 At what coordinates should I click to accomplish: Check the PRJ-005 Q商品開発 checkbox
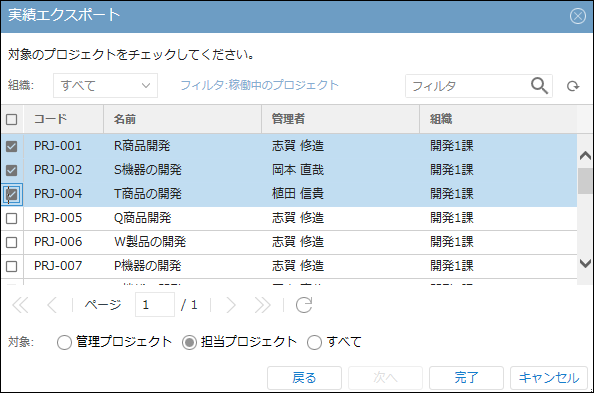tap(12, 218)
